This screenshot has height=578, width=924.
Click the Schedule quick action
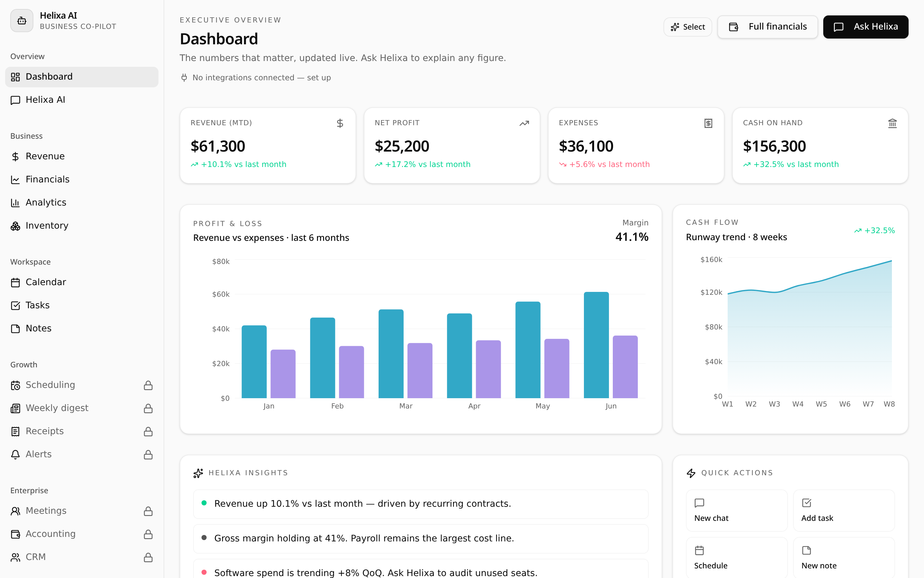(737, 558)
